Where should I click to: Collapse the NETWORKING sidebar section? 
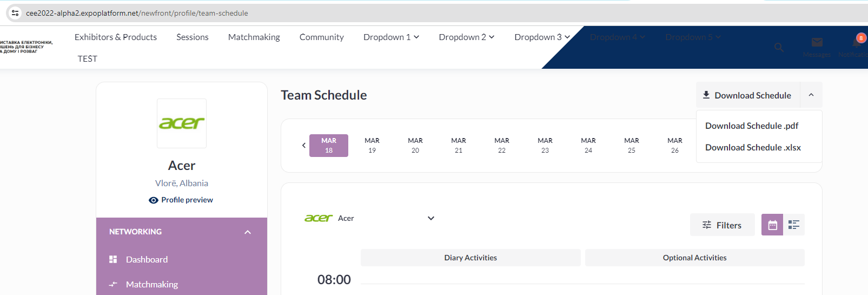(248, 232)
